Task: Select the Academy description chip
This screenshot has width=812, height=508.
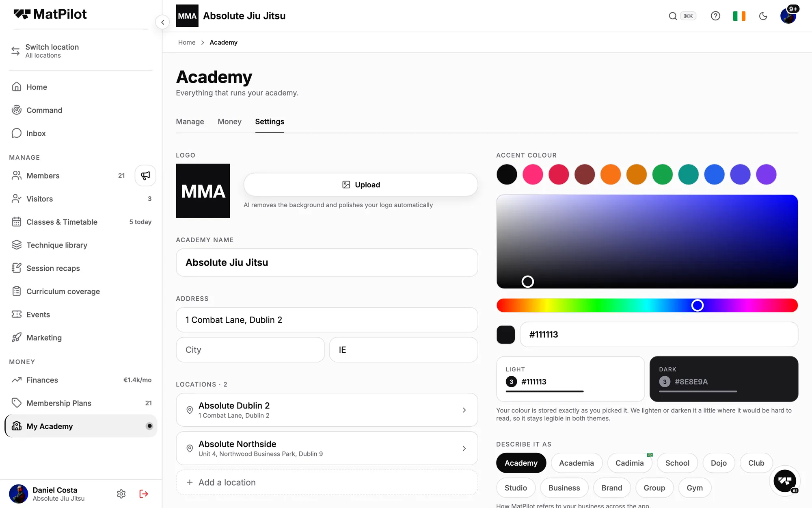Action: pos(521,463)
